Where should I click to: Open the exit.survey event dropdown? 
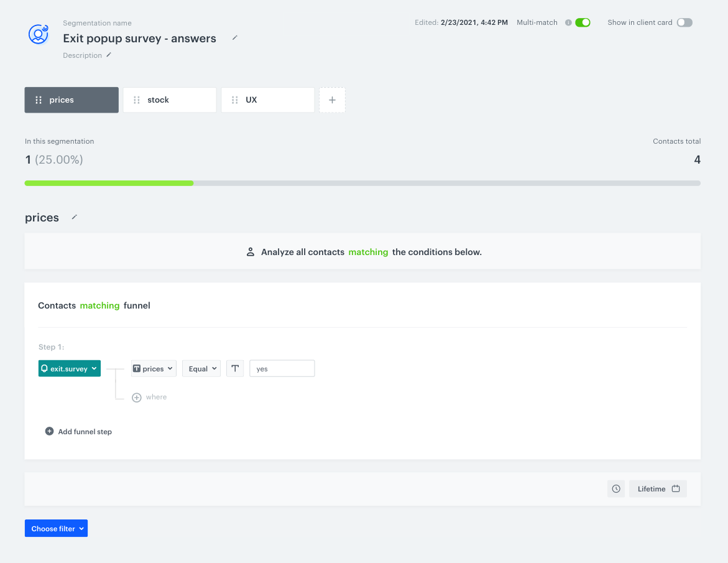[69, 368]
